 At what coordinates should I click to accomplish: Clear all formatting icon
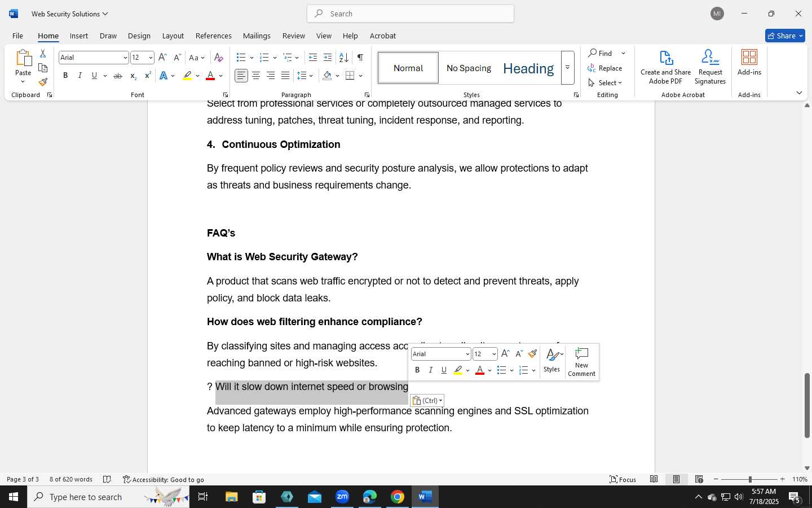(x=219, y=58)
